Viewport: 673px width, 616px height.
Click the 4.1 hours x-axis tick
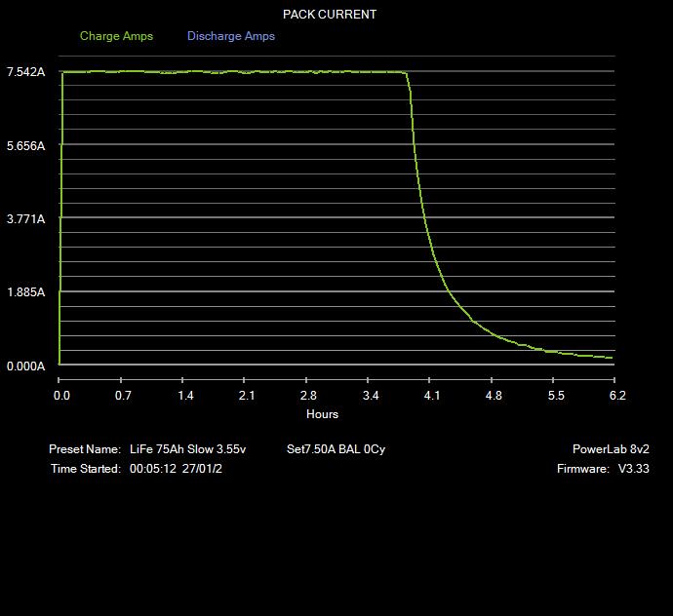point(432,396)
